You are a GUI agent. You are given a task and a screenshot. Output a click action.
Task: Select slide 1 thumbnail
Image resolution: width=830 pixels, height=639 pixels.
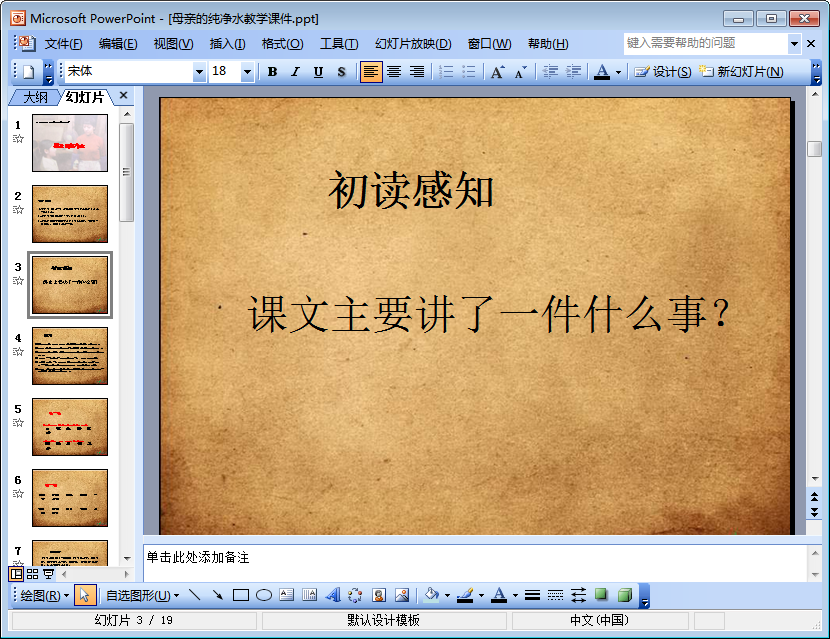(x=70, y=143)
